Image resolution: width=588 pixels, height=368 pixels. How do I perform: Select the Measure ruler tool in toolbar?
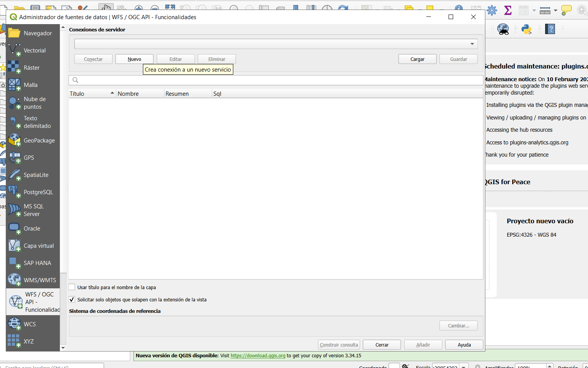[x=545, y=11]
